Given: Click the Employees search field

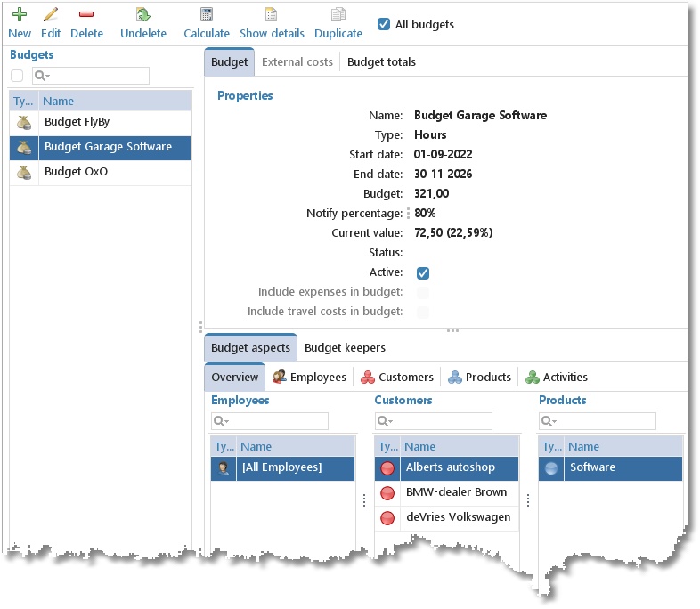Looking at the screenshot, I should [x=270, y=421].
